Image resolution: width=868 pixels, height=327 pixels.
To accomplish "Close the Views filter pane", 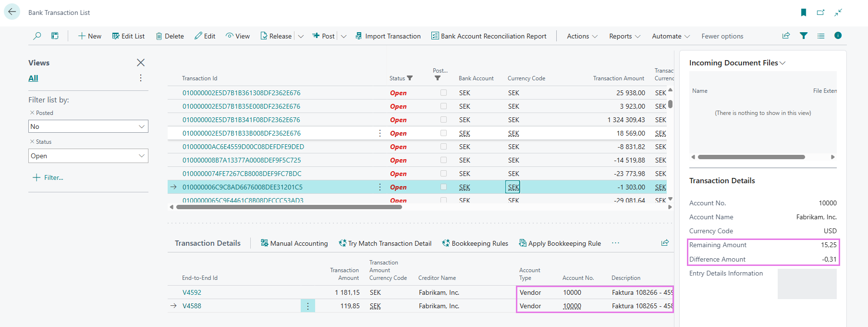I will pos(141,63).
